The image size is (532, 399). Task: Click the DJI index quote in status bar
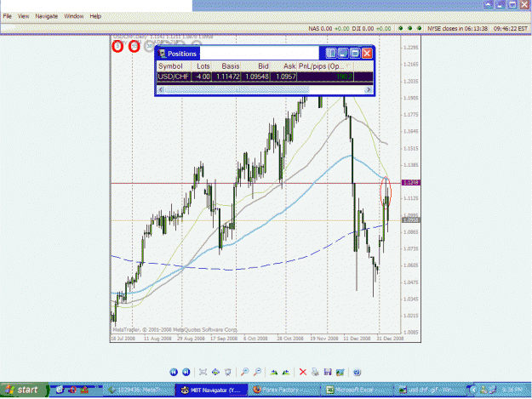click(x=371, y=28)
